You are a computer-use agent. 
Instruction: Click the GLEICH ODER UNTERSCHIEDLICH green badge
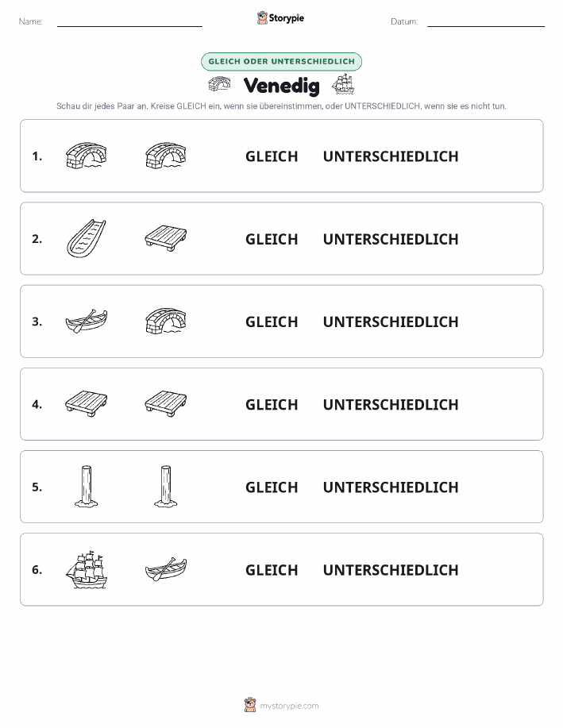(x=281, y=61)
